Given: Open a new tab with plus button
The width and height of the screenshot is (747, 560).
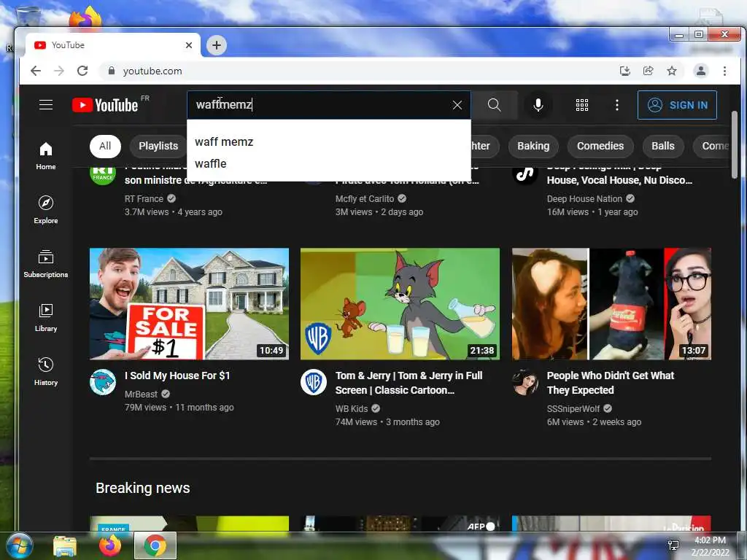Looking at the screenshot, I should tap(216, 45).
